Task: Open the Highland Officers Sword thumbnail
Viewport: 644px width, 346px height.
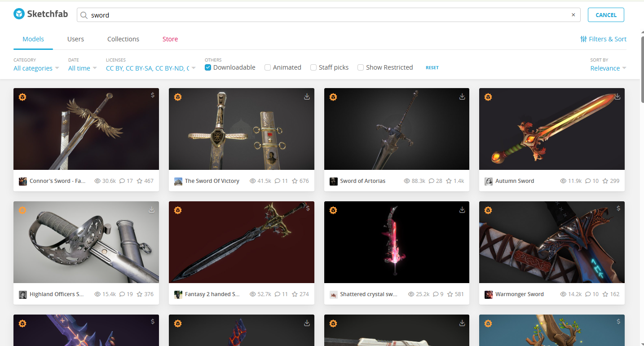Action: pyautogui.click(x=86, y=242)
